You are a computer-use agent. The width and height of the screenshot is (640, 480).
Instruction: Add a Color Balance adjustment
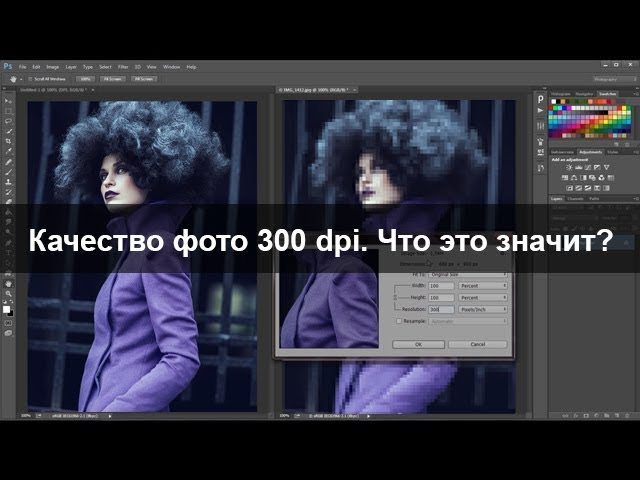(574, 178)
